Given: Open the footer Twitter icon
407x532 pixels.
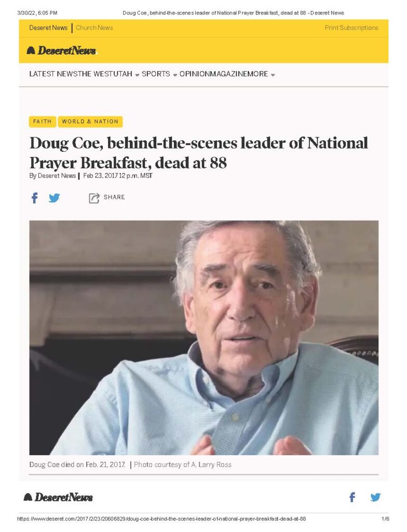Looking at the screenshot, I should (375, 497).
